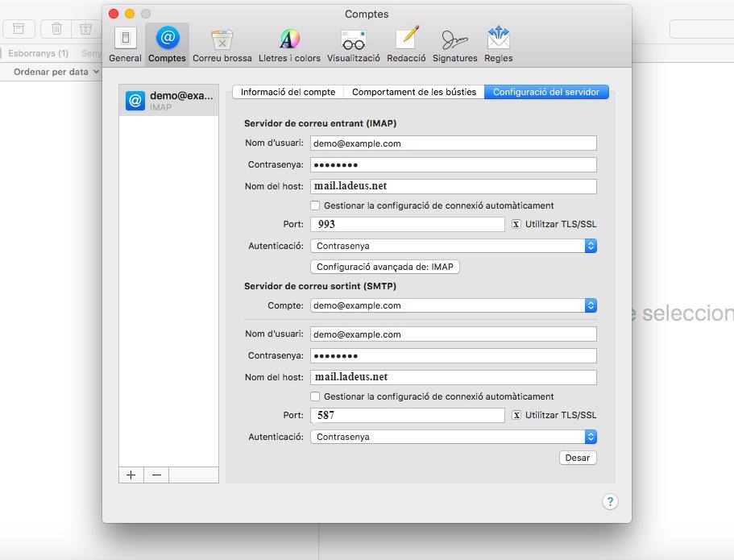734x560 pixels.
Task: Open the Visualització preferences pane
Action: 353,44
